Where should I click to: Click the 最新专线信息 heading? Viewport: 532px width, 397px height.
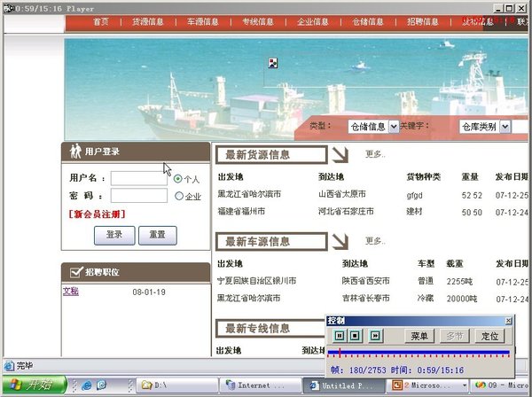click(257, 328)
